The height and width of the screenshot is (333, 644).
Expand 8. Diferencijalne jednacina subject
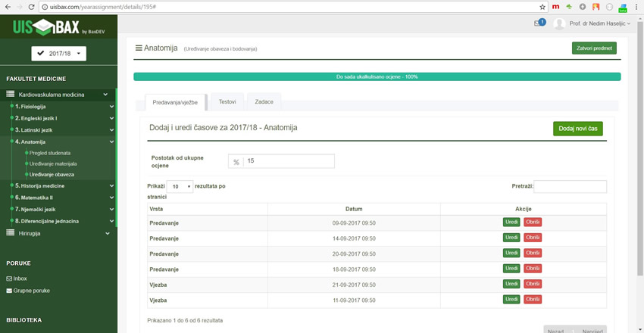pyautogui.click(x=111, y=221)
